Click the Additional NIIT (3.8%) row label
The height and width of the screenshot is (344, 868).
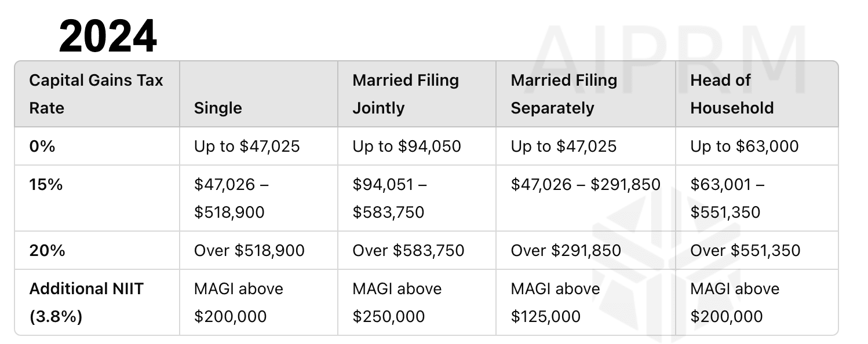coord(86,302)
